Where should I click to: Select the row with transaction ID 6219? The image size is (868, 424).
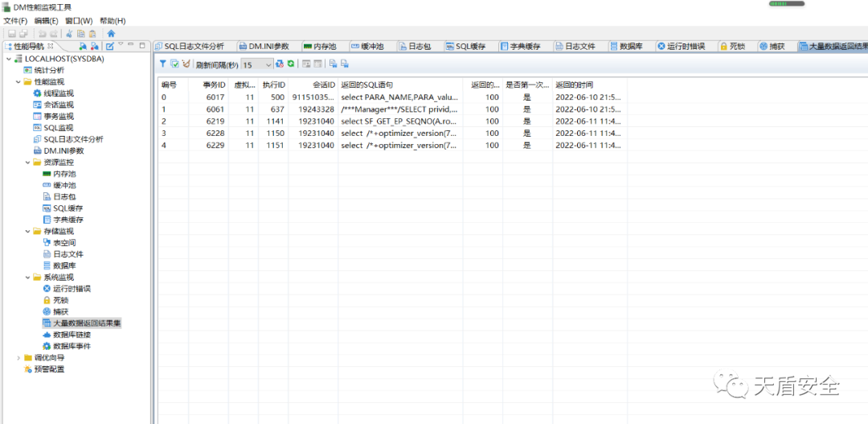[321, 121]
